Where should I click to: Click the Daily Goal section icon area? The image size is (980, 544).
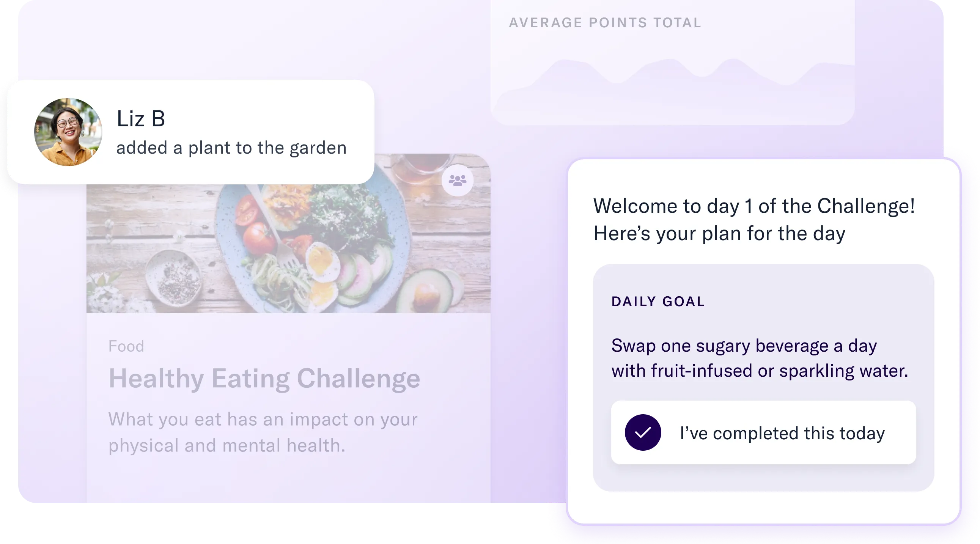click(x=658, y=302)
